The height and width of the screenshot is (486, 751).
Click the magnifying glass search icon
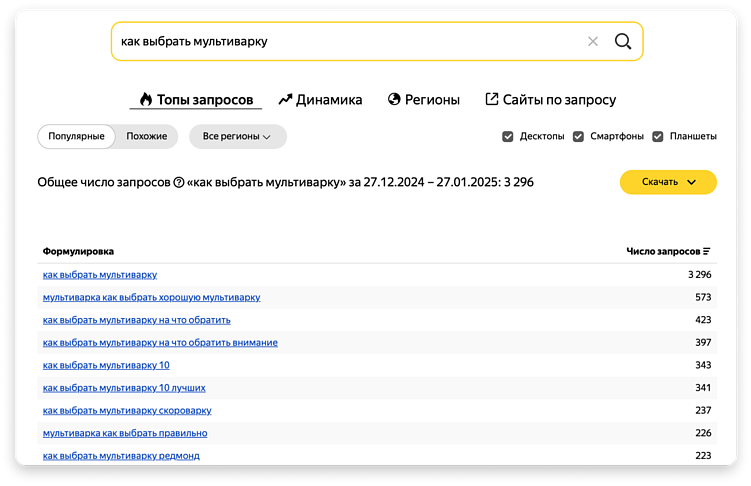click(x=622, y=42)
